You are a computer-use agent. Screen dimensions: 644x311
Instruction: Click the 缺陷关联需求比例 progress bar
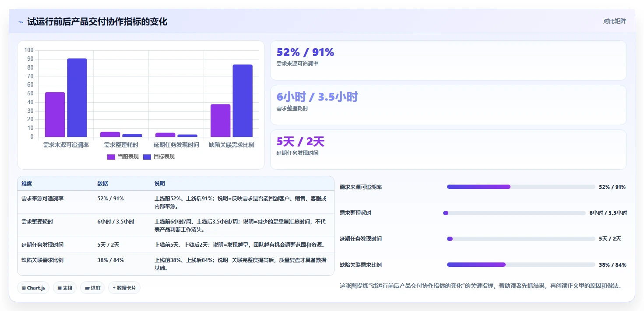click(521, 265)
